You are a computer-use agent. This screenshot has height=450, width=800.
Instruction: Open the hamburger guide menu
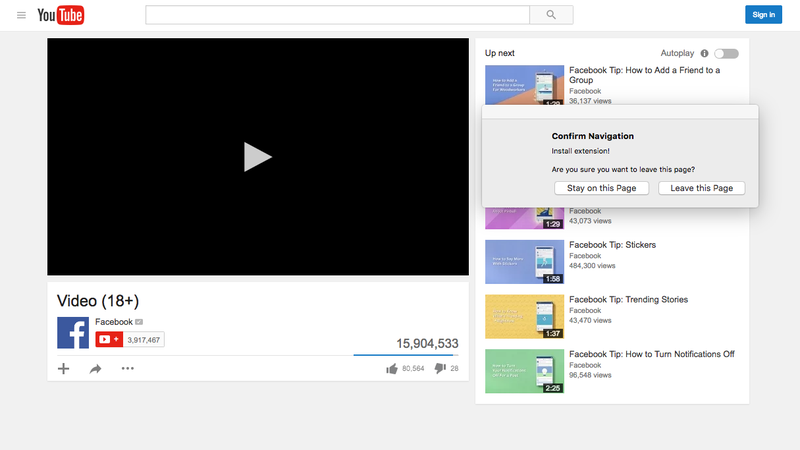tap(21, 15)
